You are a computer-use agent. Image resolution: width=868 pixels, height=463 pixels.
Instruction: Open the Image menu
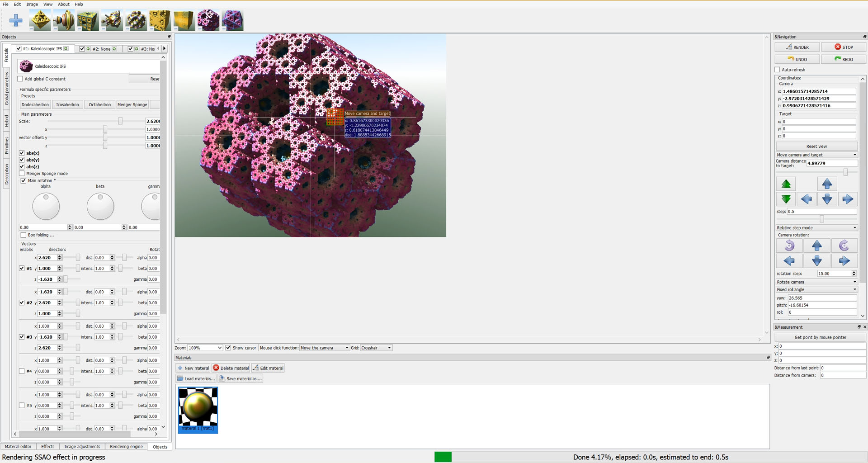pyautogui.click(x=32, y=4)
